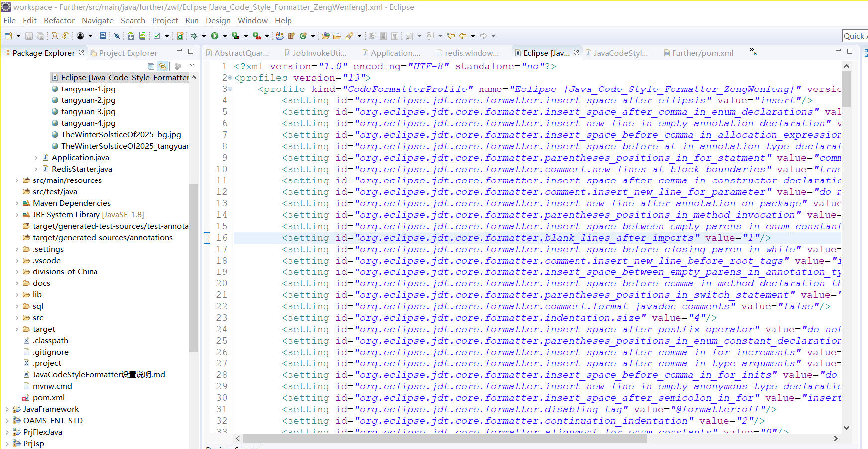Click the Quick Access search field
The image size is (868, 449).
click(x=855, y=36)
